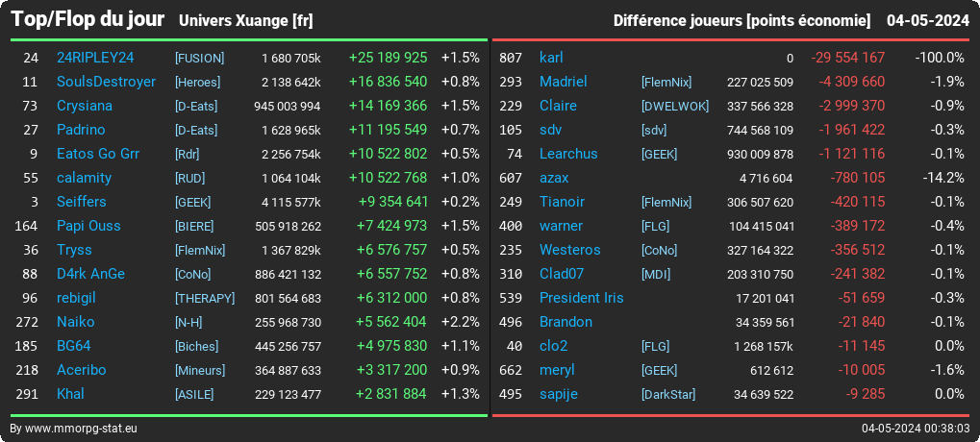Click the [GEEK] tag next to Seiffers
Image resolution: width=980 pixels, height=442 pixels.
(x=192, y=203)
